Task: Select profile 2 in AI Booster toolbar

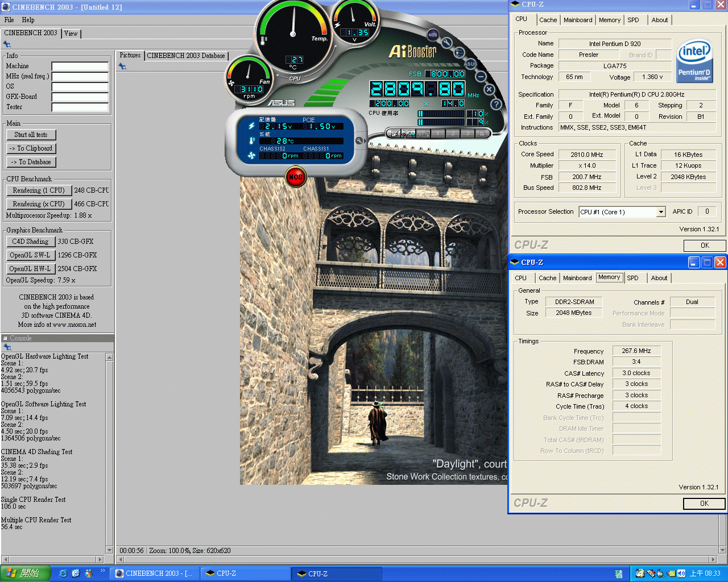Action: 453,134
